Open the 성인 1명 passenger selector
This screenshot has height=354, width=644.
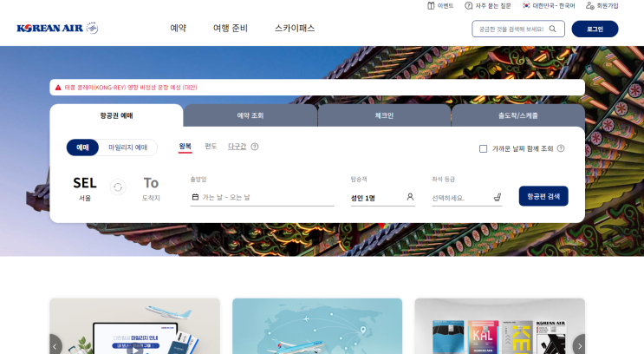[x=383, y=198]
